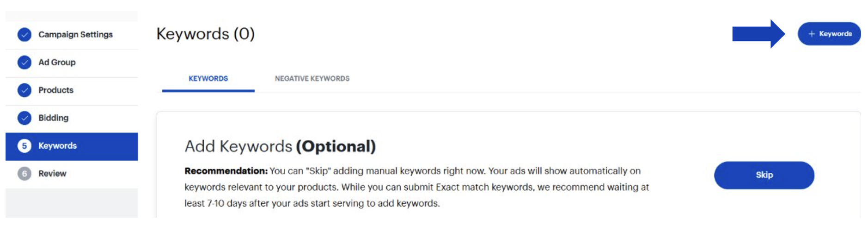Click the Bidding step checkmark icon
868x226 pixels.
(24, 118)
